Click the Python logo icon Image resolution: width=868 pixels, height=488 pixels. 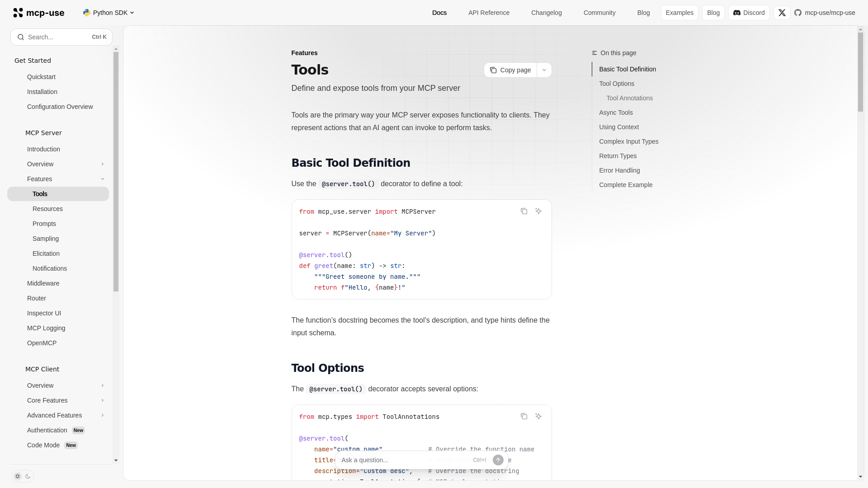click(x=87, y=13)
